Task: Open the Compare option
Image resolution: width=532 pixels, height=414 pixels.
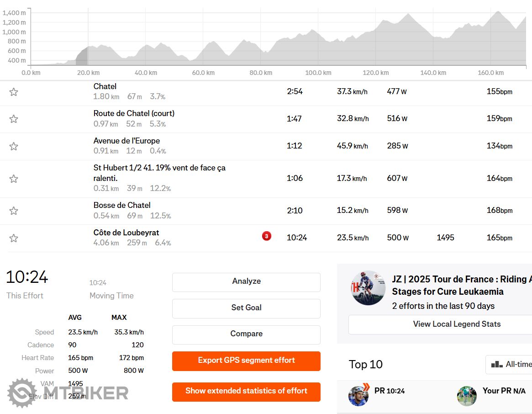Action: [x=246, y=334]
